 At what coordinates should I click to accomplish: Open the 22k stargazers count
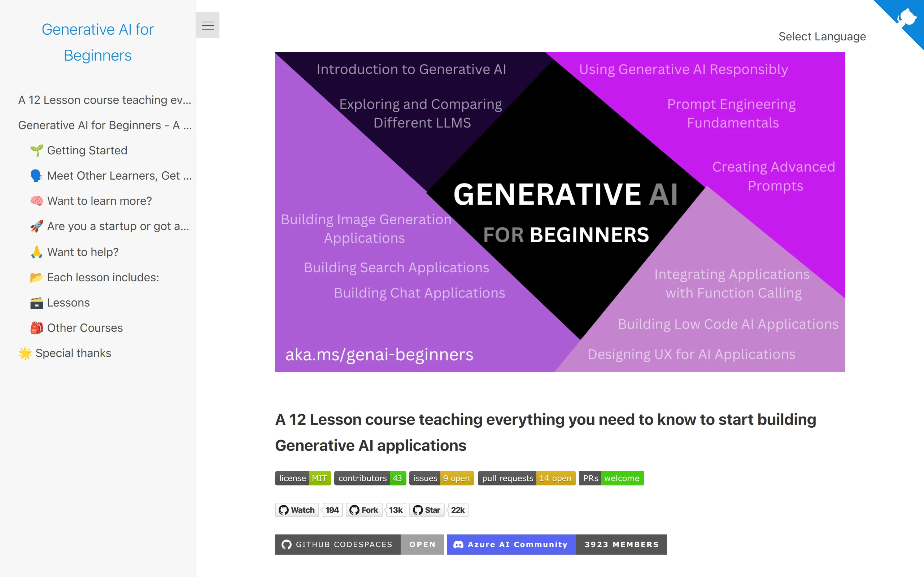457,510
